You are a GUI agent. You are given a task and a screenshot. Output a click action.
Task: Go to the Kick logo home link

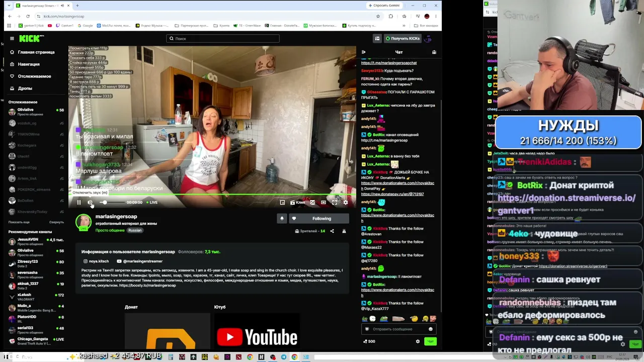click(31, 39)
